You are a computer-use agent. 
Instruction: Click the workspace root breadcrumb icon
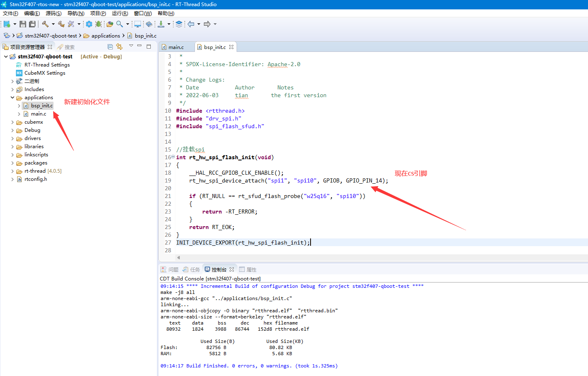point(7,36)
